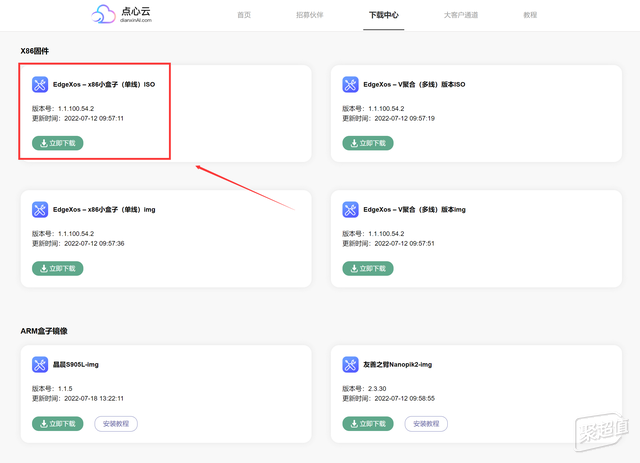
Task: Click update time 2022-07-12 09:57:36
Action: coord(94,243)
